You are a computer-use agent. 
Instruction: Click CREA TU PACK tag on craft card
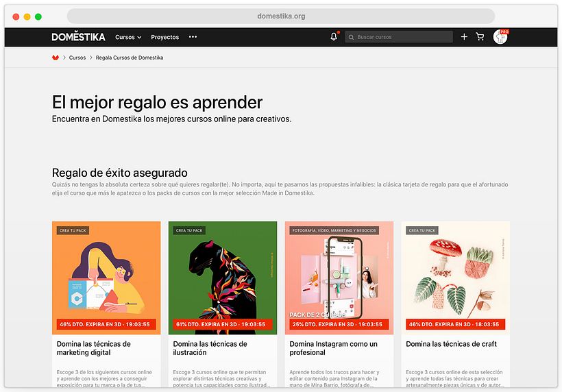422,230
